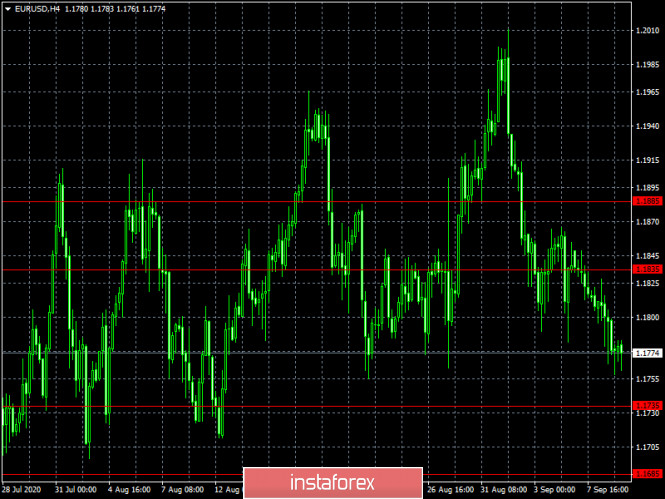Image resolution: width=665 pixels, height=499 pixels.
Task: Click the 1.1800 price scale label
Action: pos(646,317)
